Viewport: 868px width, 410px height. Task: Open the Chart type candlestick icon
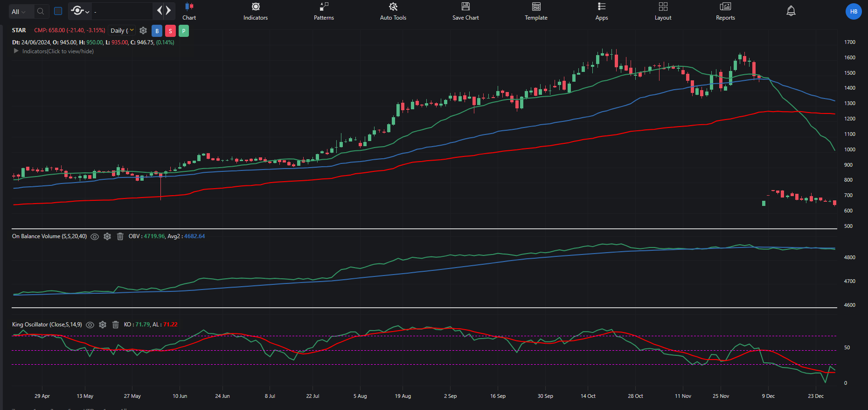tap(189, 7)
